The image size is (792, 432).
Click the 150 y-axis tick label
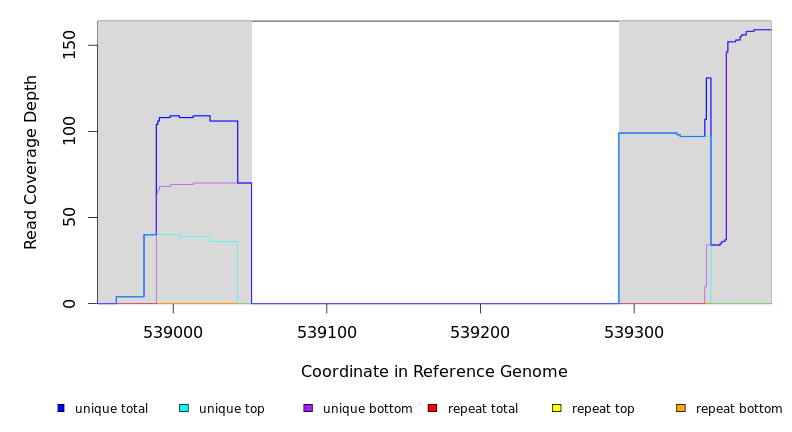tap(69, 45)
